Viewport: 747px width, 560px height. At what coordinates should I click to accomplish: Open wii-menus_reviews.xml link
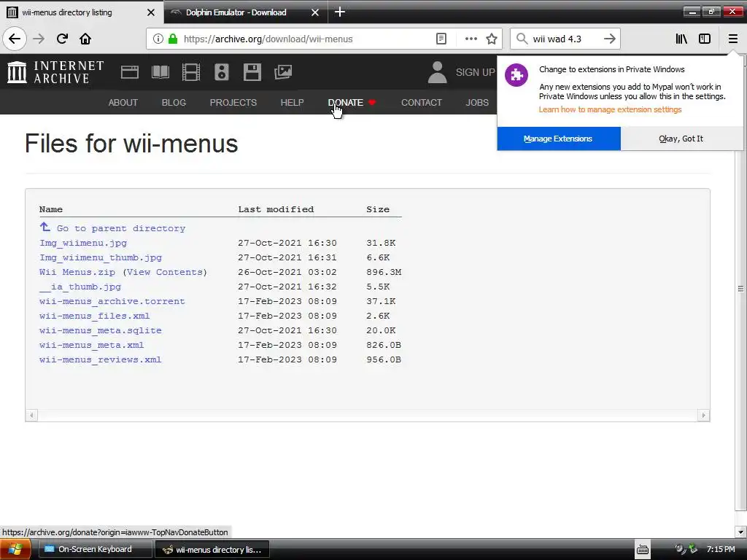pyautogui.click(x=101, y=359)
